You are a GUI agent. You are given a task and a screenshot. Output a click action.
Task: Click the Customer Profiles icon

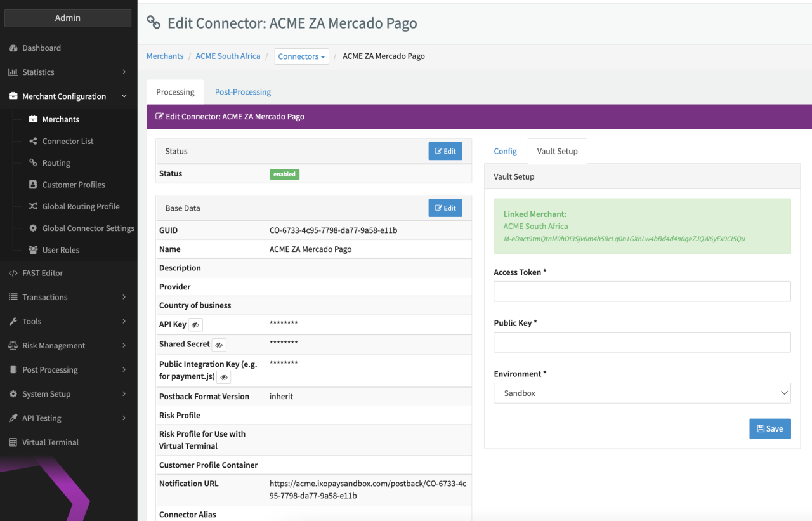(33, 185)
